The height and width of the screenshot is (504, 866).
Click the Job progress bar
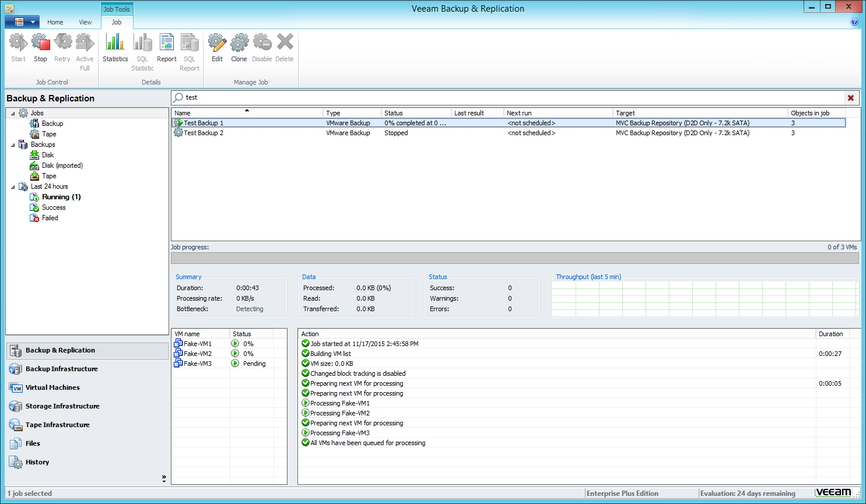[514, 258]
